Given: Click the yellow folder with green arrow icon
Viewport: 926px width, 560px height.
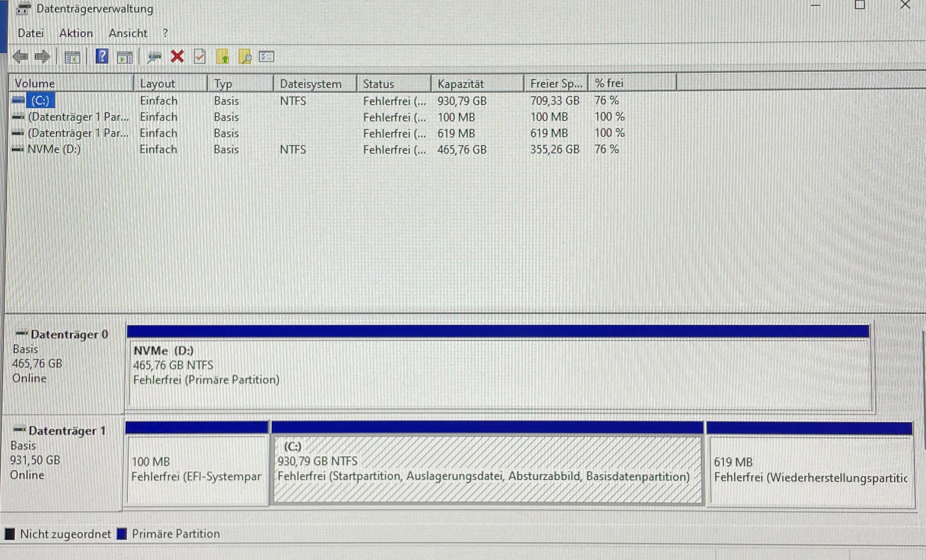Looking at the screenshot, I should click(223, 57).
